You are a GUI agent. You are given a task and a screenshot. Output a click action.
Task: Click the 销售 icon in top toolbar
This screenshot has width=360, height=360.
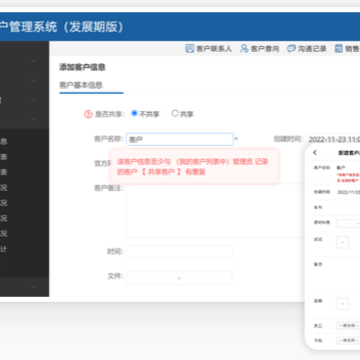click(339, 49)
